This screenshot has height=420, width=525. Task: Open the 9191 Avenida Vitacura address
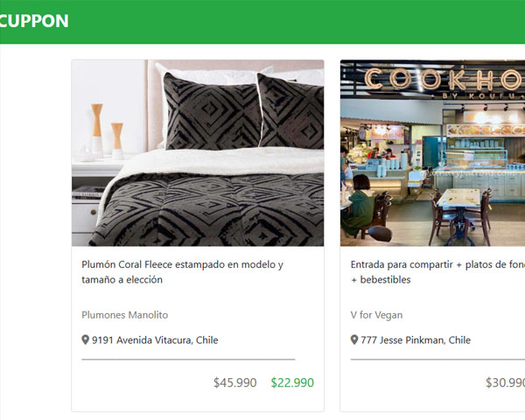pyautogui.click(x=155, y=339)
